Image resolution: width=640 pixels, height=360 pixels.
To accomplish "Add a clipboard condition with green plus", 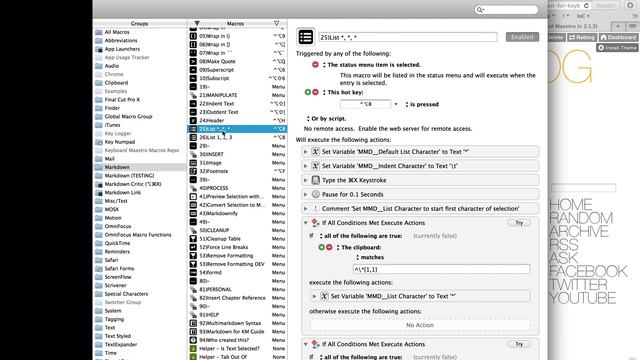I will (322, 247).
